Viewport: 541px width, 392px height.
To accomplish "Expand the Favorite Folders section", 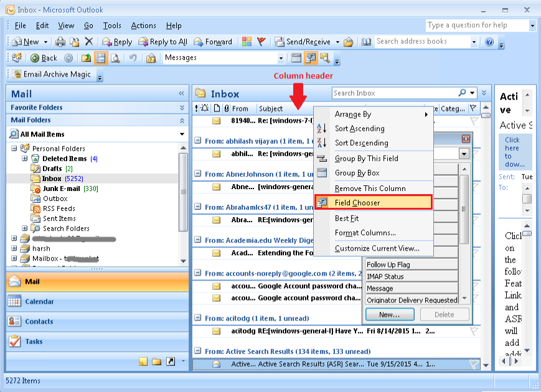I will click(x=182, y=108).
